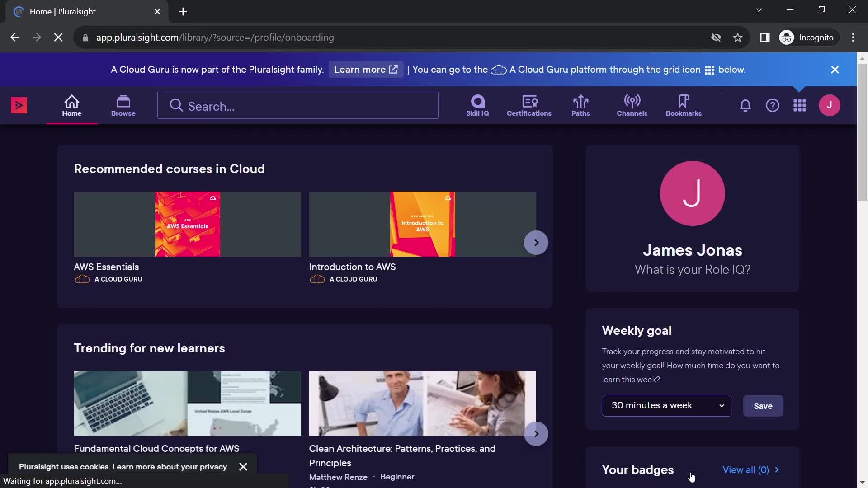
Task: Dismiss the A Cloud Guru banner
Action: coord(835,70)
